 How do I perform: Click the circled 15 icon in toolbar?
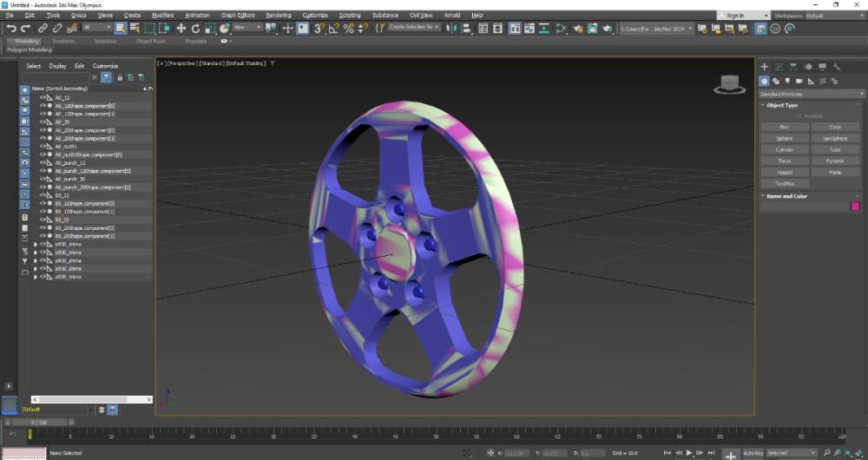[775, 29]
